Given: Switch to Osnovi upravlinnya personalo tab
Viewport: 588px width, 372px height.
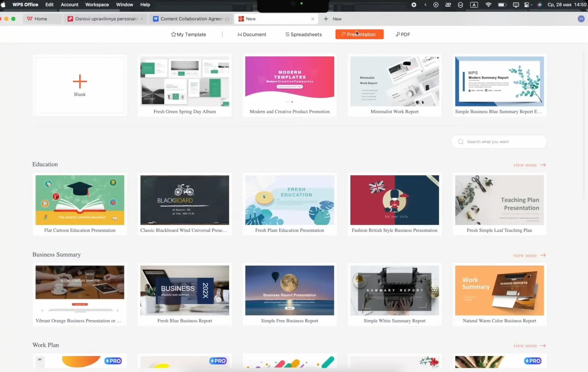Looking at the screenshot, I should click(105, 19).
